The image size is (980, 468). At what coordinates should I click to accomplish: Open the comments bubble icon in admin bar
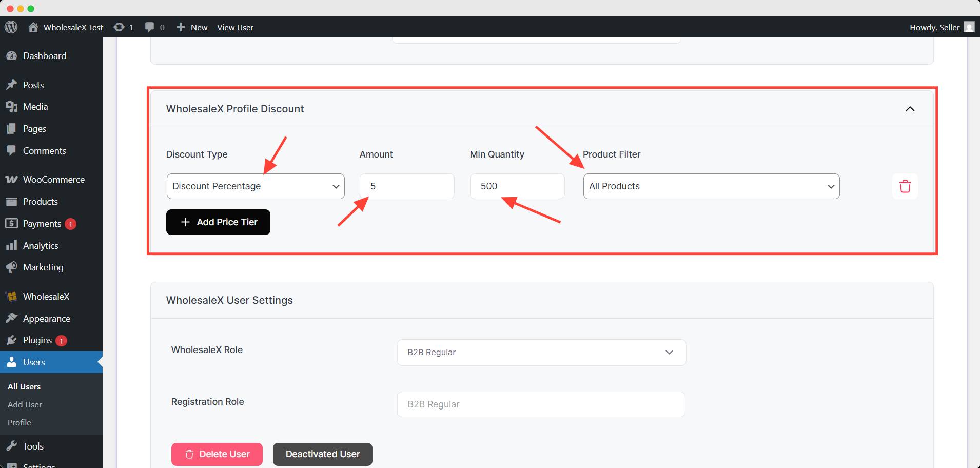pos(149,27)
